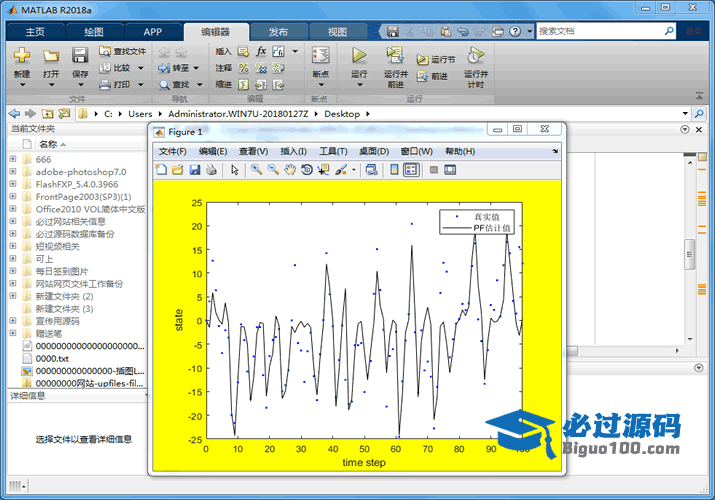Click the Show Plot Tools and Dock icon
The image size is (715, 500).
[x=450, y=170]
